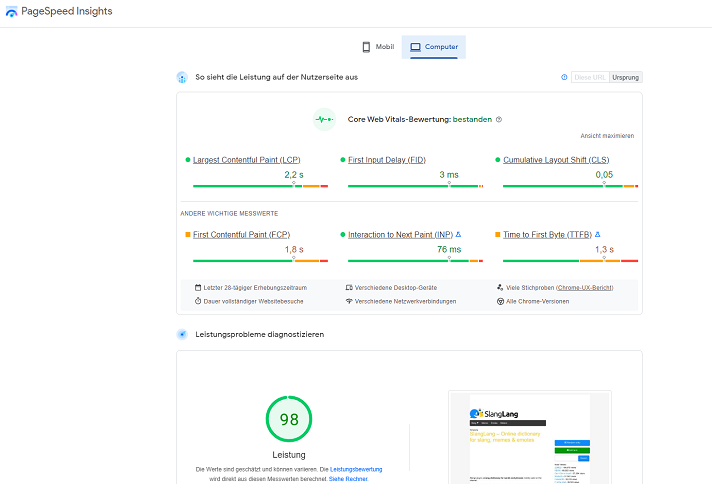Image resolution: width=712 pixels, height=484 pixels.
Task: Click the green status dot next to INP
Action: pos(343,234)
